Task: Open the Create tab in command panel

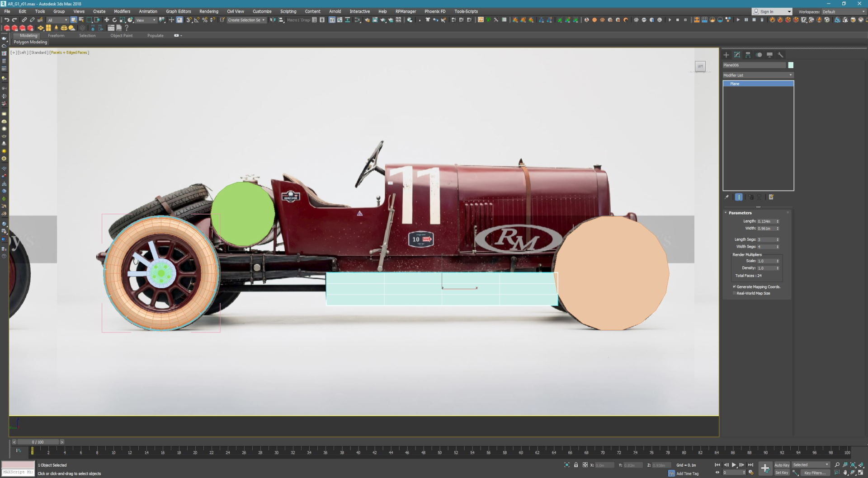Action: (726, 55)
